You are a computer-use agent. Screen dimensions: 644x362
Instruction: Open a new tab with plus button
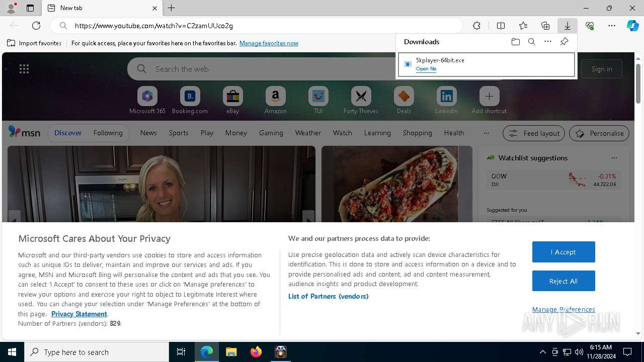pos(172,8)
